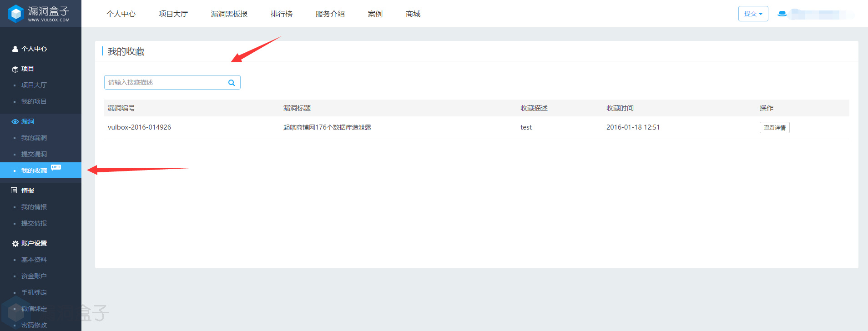Click the search magnifier icon
Viewport: 868px width, 331px height.
point(232,83)
